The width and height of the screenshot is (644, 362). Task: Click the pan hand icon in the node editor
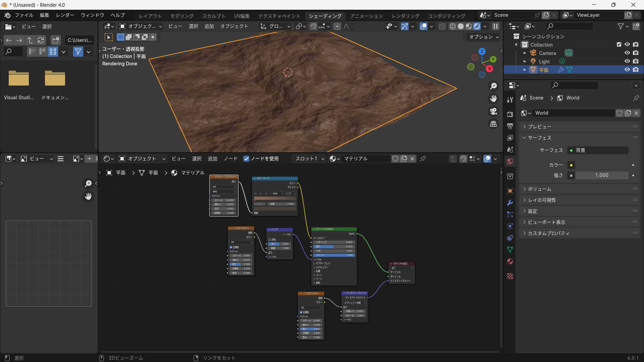click(x=88, y=196)
